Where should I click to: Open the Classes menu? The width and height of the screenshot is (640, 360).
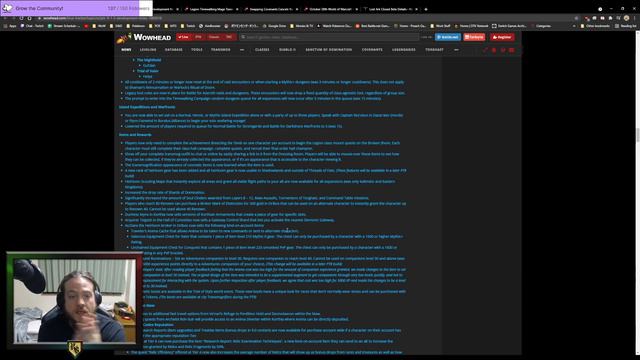[x=262, y=50]
